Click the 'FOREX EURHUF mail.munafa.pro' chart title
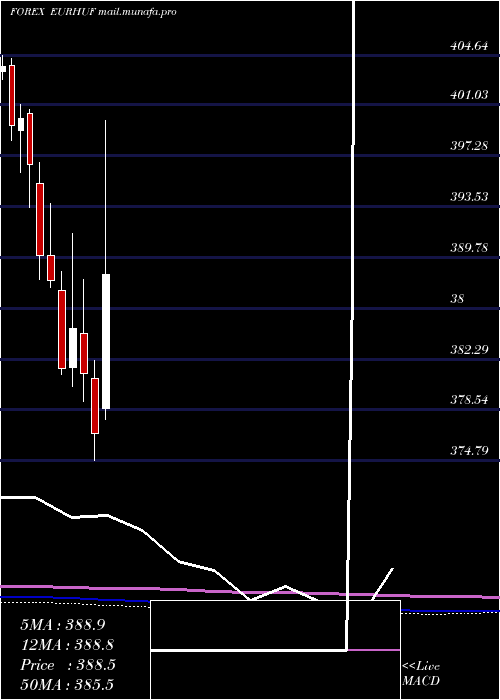Screen dimensions: 500x700 [x=93, y=12]
